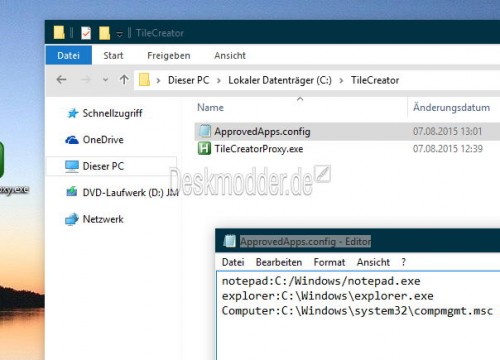Click the Properties checkmark icon in quick access toolbar
The height and width of the screenshot is (360, 500).
pos(86,33)
